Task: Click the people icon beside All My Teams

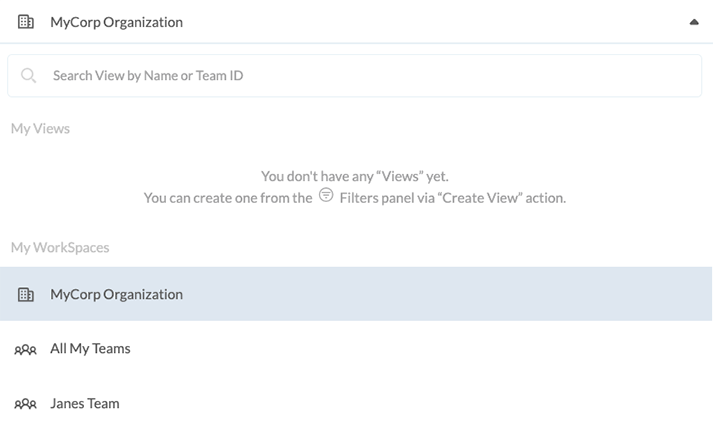Action: [26, 350]
